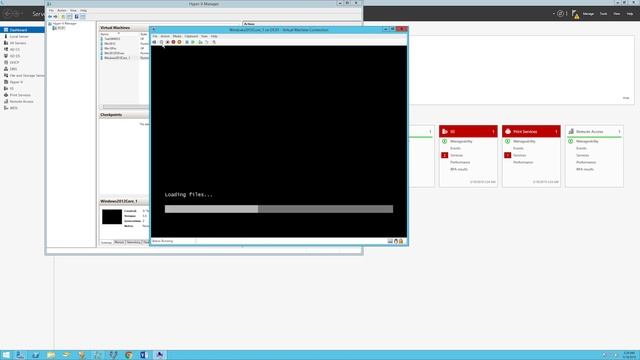The width and height of the screenshot is (640, 360).
Task: Toggle action pane icon in Hyper-V Manager toolbar
Action: click(x=83, y=17)
